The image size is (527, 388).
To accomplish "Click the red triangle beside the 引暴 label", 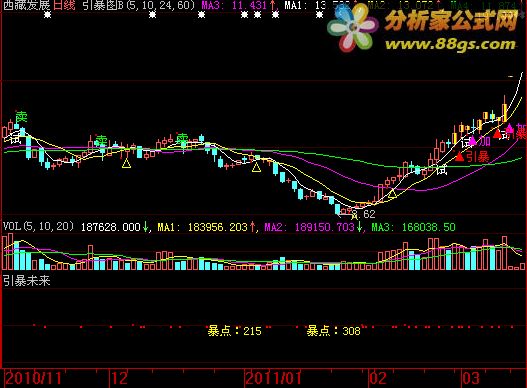I will click(459, 156).
